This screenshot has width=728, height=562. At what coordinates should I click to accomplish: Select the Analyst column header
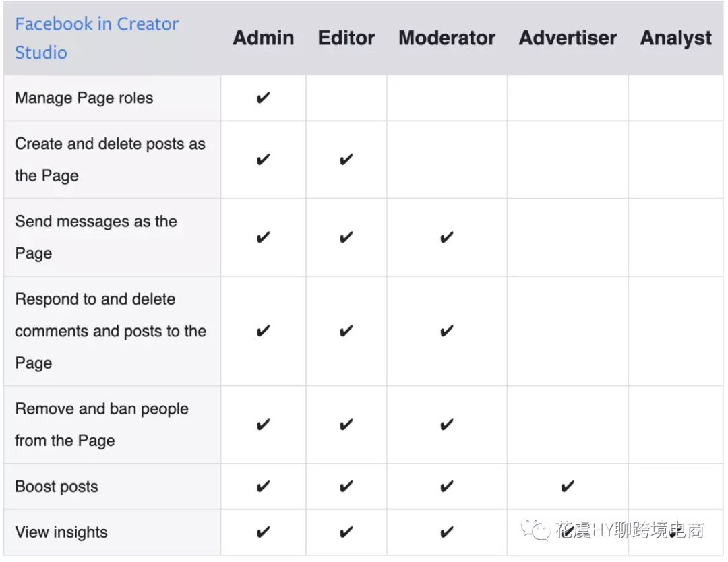point(676,39)
